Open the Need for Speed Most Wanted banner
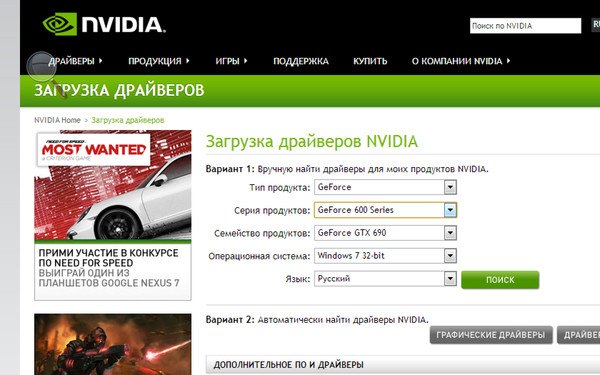This screenshot has width=600, height=375. 113,215
